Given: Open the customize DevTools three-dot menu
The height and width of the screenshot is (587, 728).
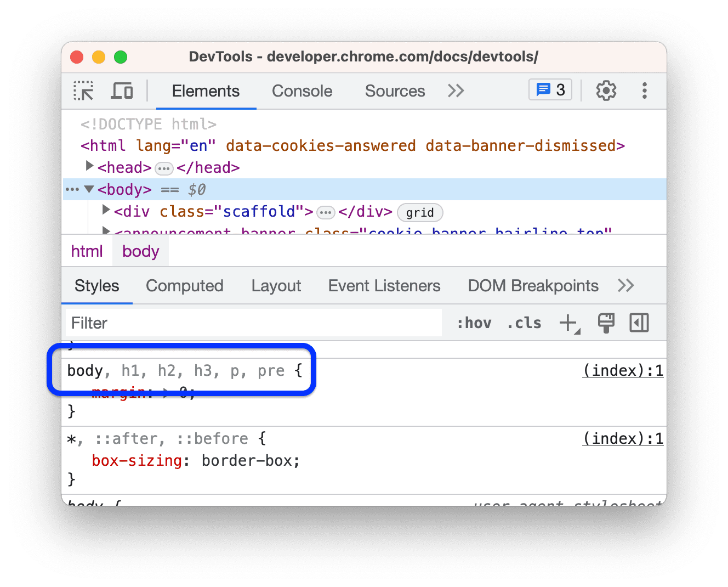Looking at the screenshot, I should click(645, 91).
